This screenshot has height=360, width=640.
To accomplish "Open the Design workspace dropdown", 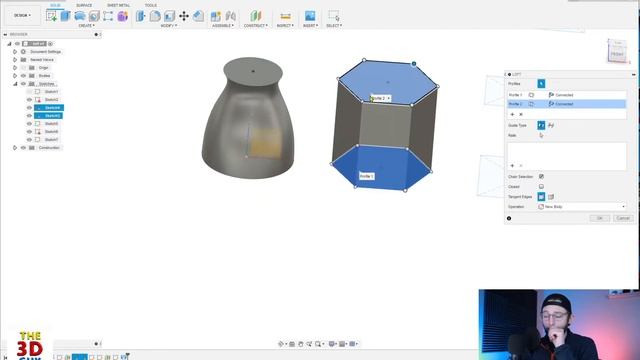I will 22,16.
